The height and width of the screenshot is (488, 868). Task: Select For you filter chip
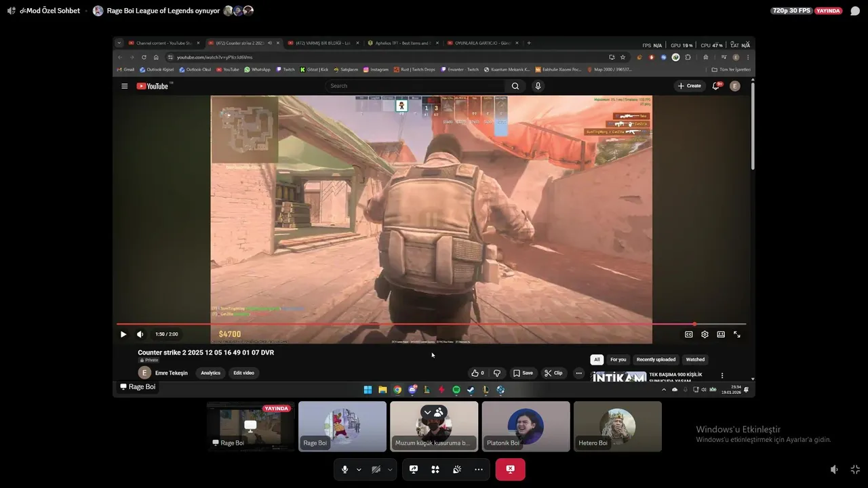(618, 360)
